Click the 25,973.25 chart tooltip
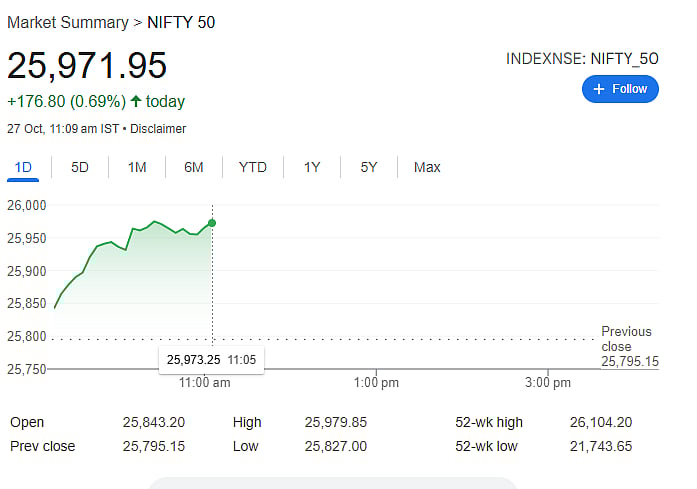Viewport: 697px width, 489px height. point(211,359)
